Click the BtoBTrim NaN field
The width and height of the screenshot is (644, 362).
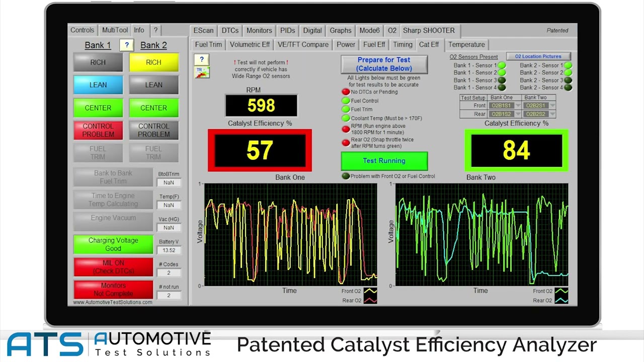tap(169, 183)
